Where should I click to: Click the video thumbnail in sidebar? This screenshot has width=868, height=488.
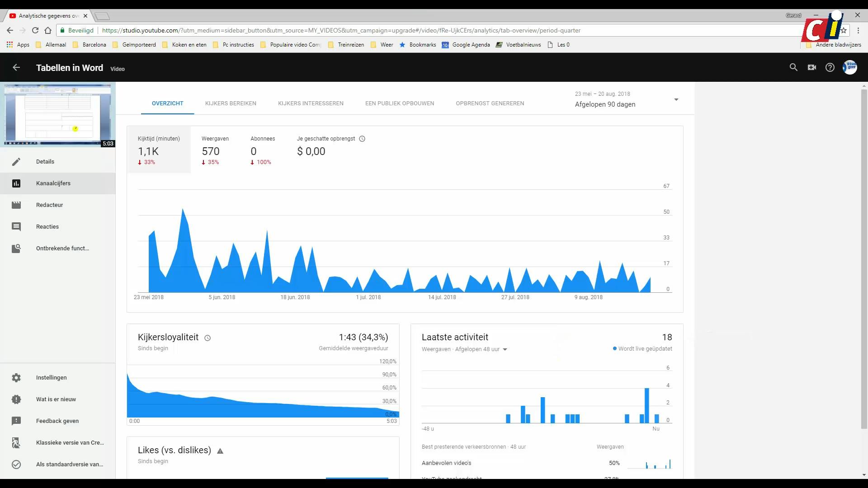[58, 114]
